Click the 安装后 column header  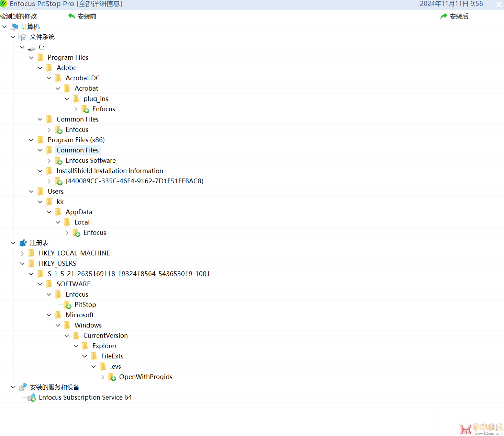click(x=471, y=16)
